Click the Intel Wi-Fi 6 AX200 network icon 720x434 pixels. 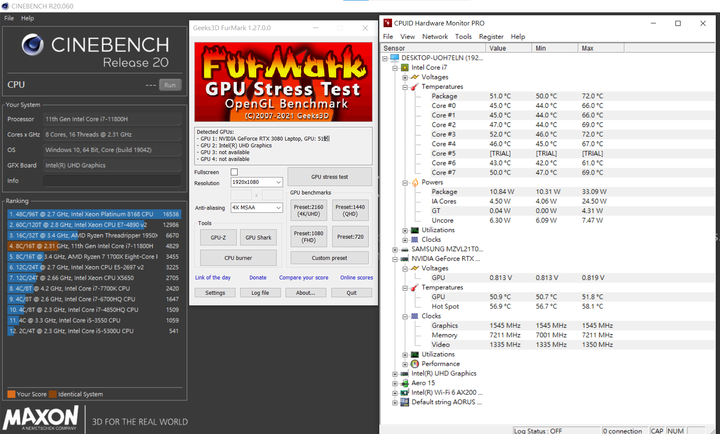click(405, 393)
